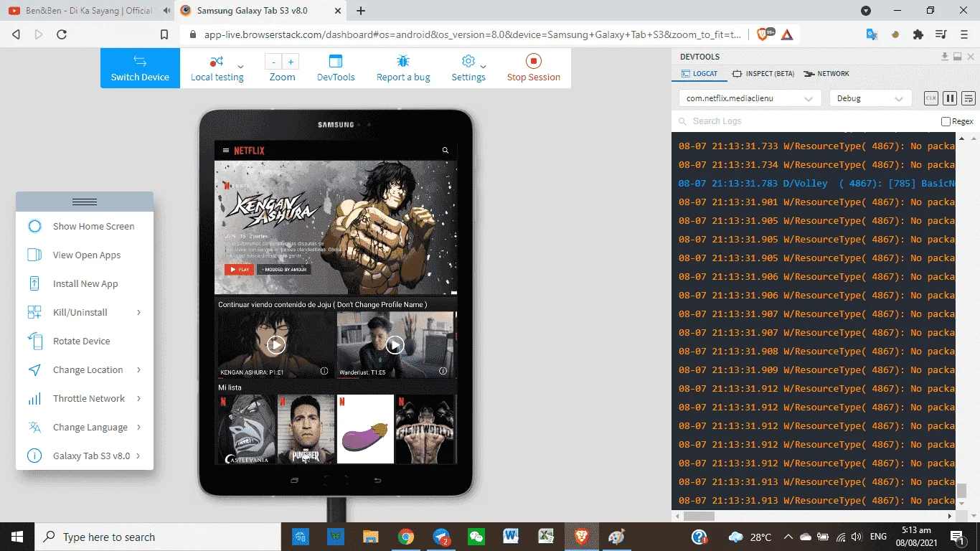The width and height of the screenshot is (980, 551).
Task: Close the DevTools panel
Action: tap(969, 57)
